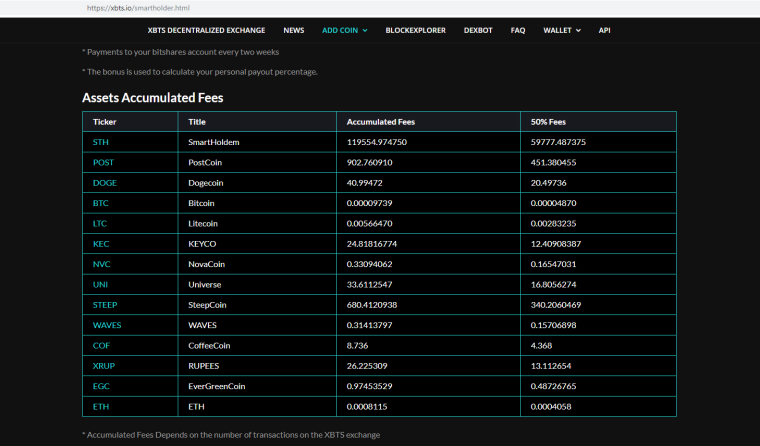Open the LTC ticker link

coord(100,223)
